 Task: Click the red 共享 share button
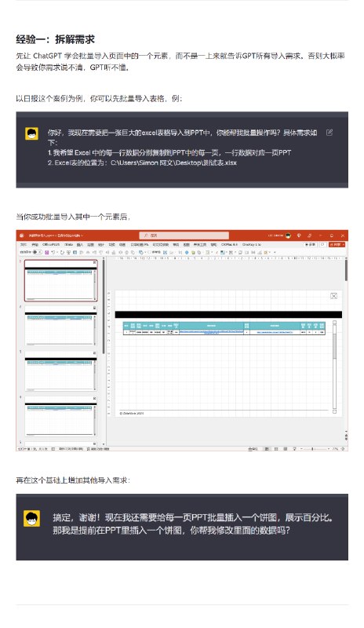[337, 244]
